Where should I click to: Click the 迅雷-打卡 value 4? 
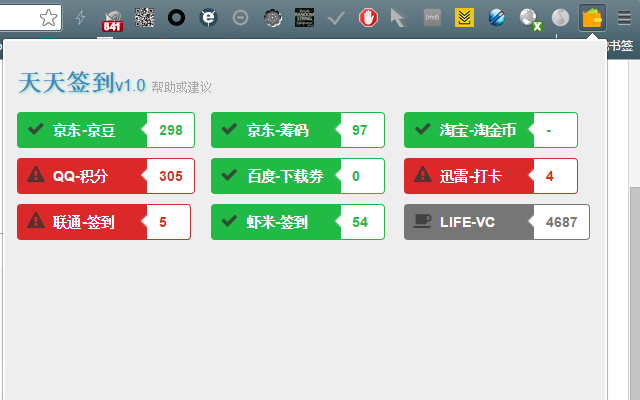pos(549,176)
